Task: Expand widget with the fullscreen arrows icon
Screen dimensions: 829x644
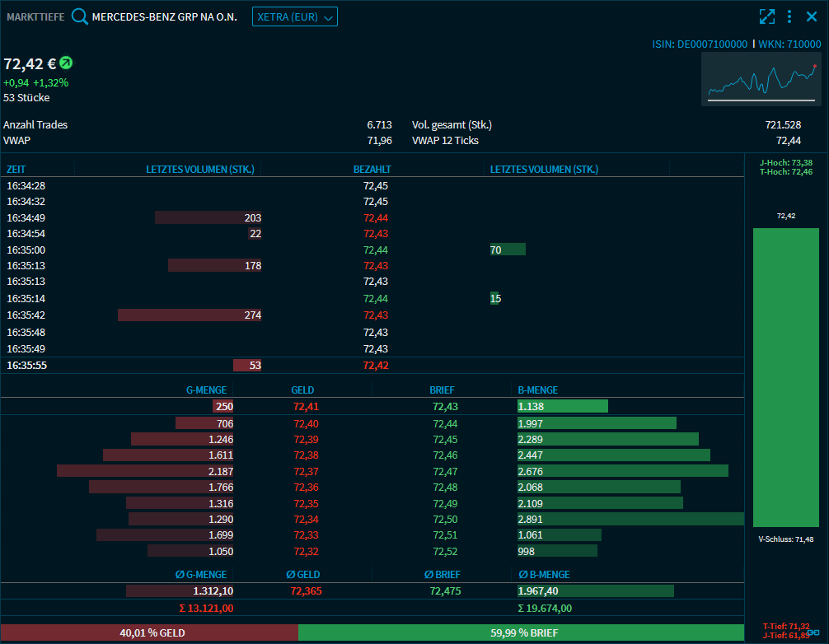Action: [767, 16]
